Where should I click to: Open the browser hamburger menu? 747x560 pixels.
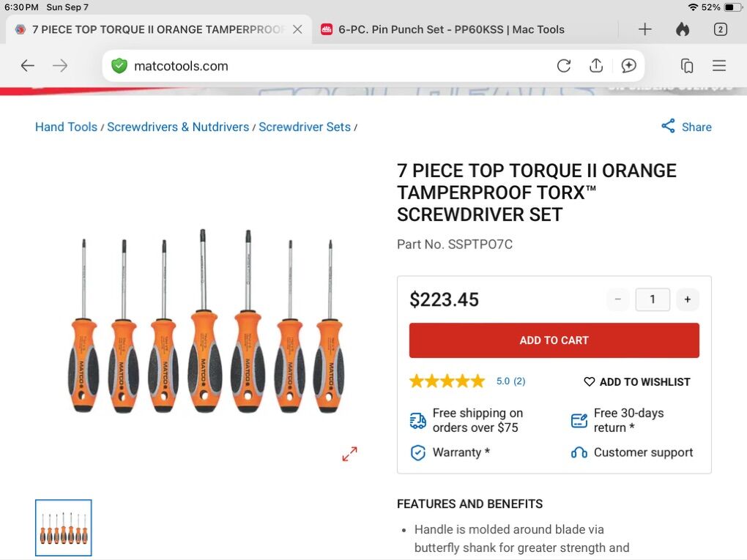coord(719,66)
